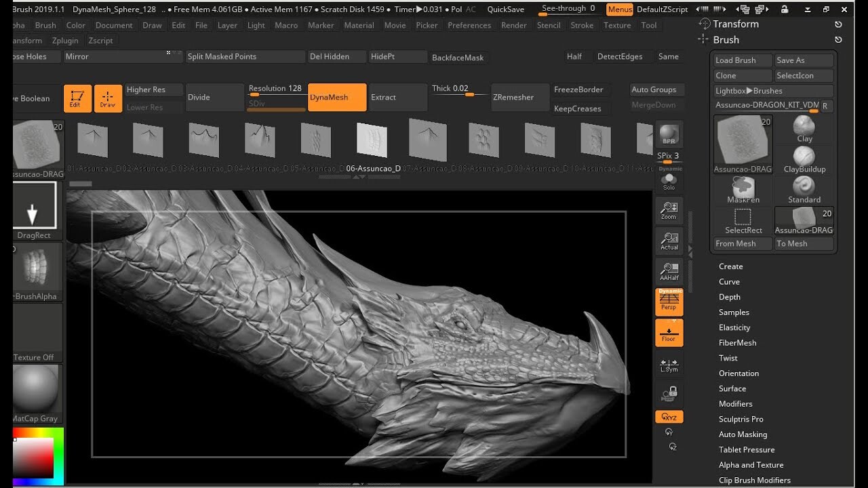The image size is (868, 488).
Task: Click the BPR render icon
Action: tap(669, 134)
